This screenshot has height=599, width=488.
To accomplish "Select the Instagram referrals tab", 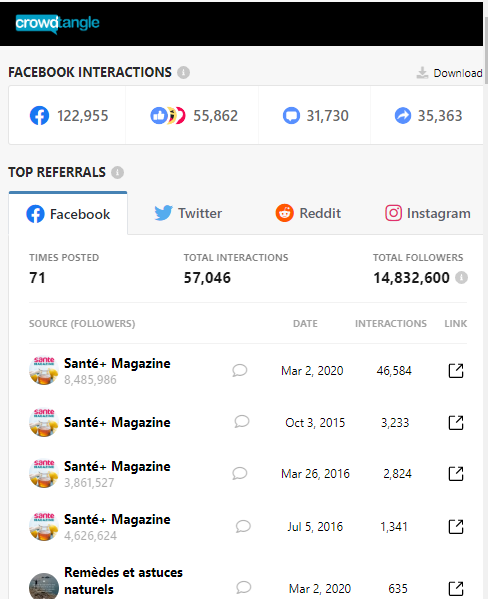I will pyautogui.click(x=428, y=213).
